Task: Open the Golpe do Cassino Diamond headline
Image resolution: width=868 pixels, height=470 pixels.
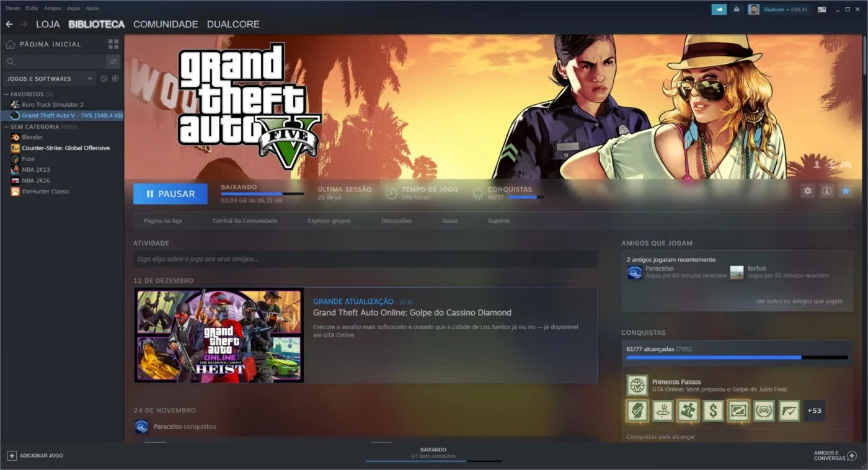Action: [412, 313]
